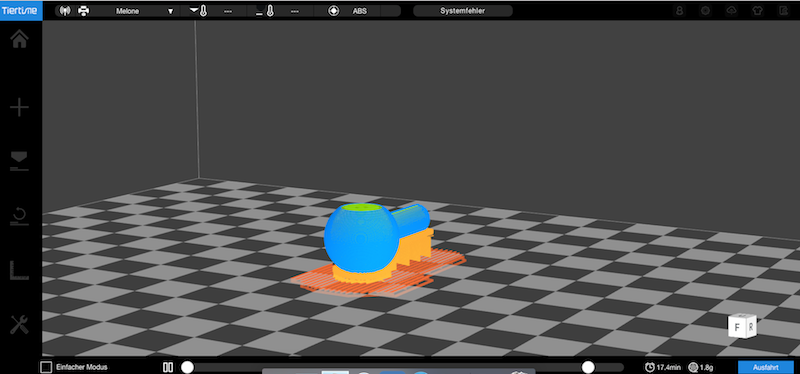Image resolution: width=800 pixels, height=374 pixels.
Task: Click the print time clock icon
Action: click(x=649, y=367)
